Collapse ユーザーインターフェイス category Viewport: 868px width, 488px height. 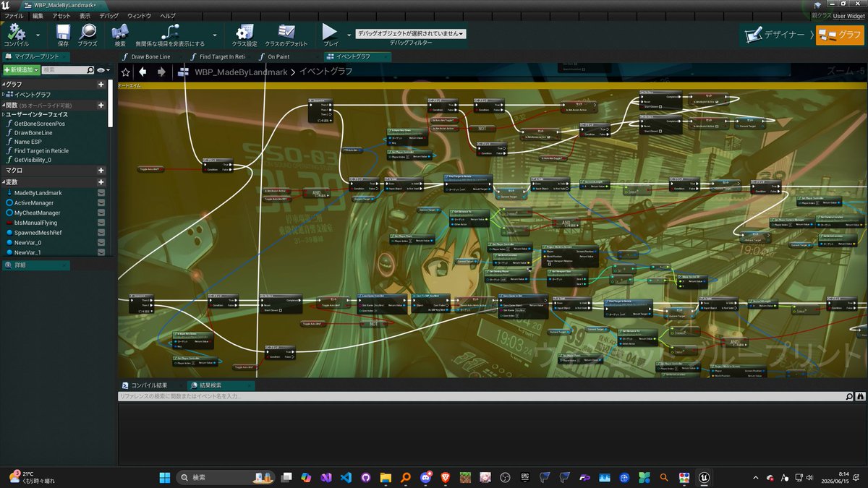pyautogui.click(x=4, y=114)
